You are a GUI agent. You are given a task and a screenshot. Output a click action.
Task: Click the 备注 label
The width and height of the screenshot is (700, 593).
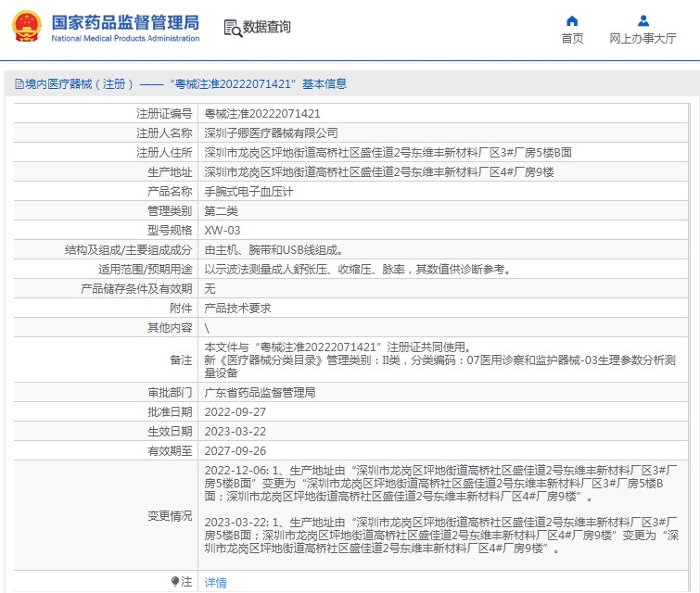[181, 360]
